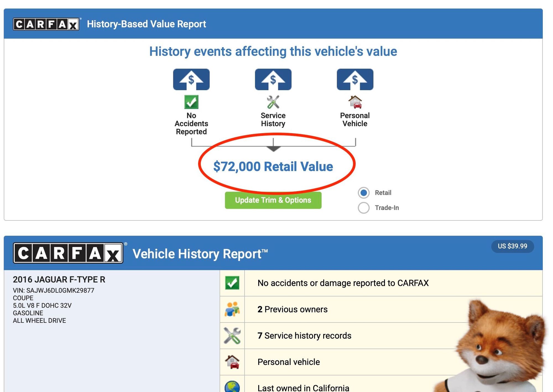Click the wrench and screwdriver Service History icon
Viewport: 553px width, 392px height.
273,102
